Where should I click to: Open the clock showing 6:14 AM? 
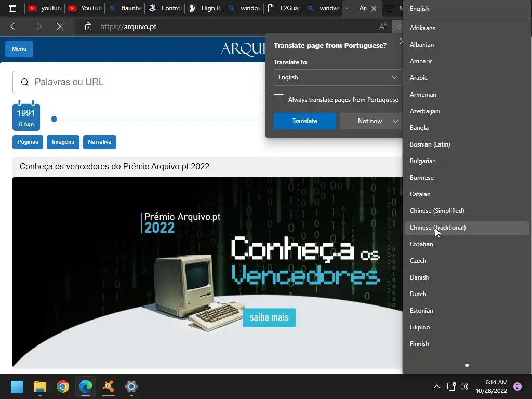tap(491, 387)
